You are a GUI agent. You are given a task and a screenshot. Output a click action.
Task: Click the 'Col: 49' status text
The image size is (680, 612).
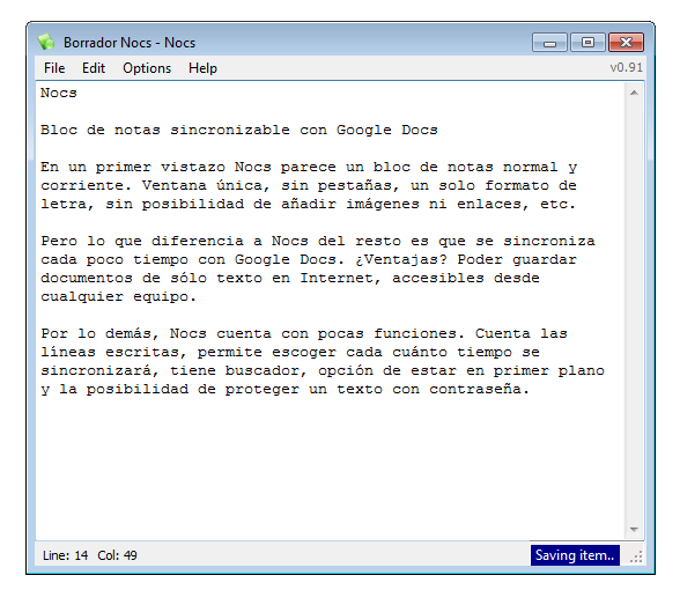117,555
